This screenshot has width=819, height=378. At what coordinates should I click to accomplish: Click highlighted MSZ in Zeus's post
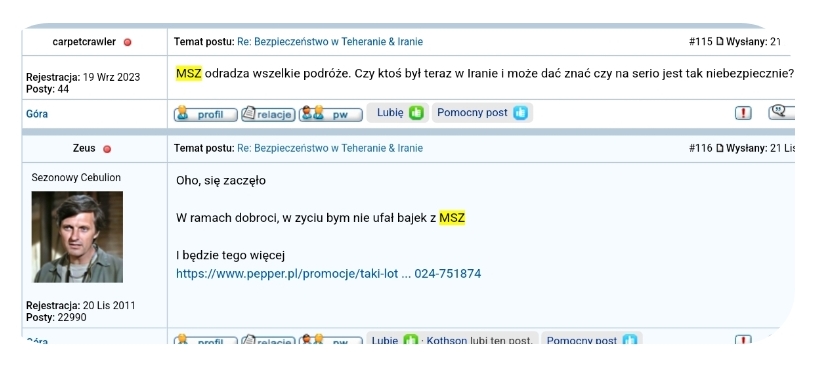click(452, 218)
